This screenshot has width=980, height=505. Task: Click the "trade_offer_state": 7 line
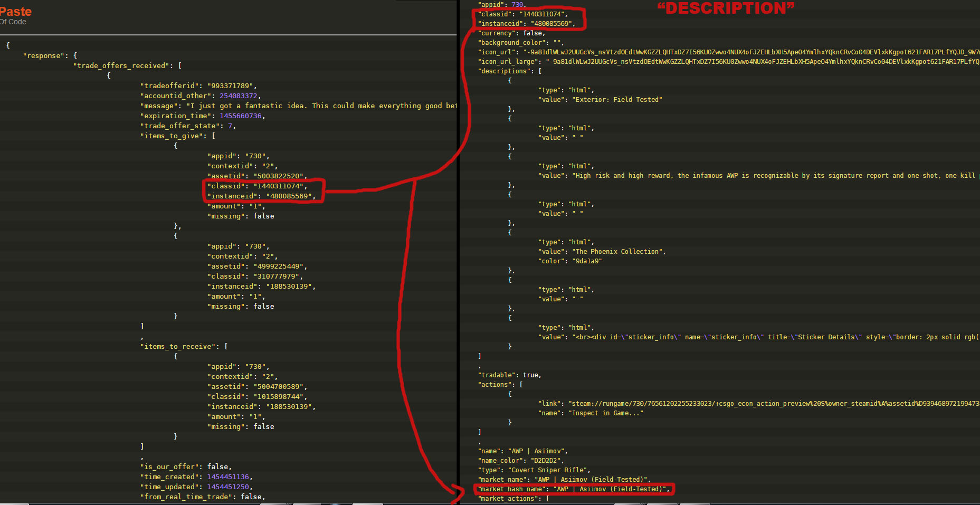(x=188, y=126)
